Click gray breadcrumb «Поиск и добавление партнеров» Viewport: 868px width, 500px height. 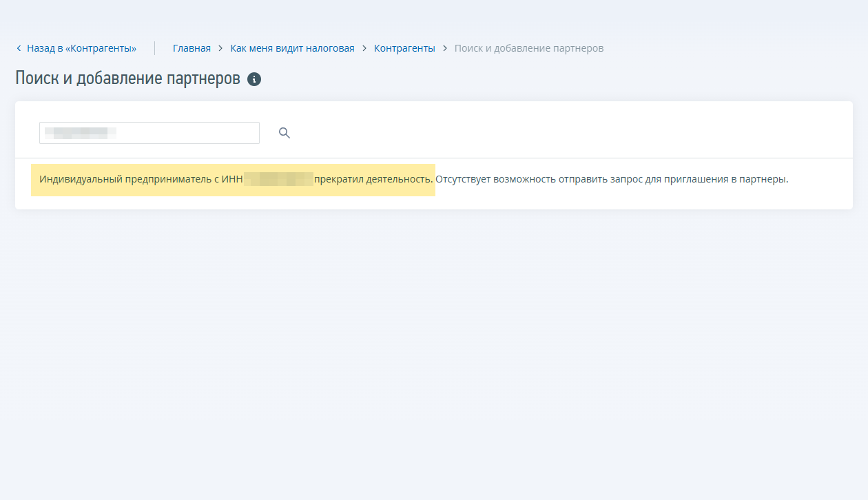(529, 48)
